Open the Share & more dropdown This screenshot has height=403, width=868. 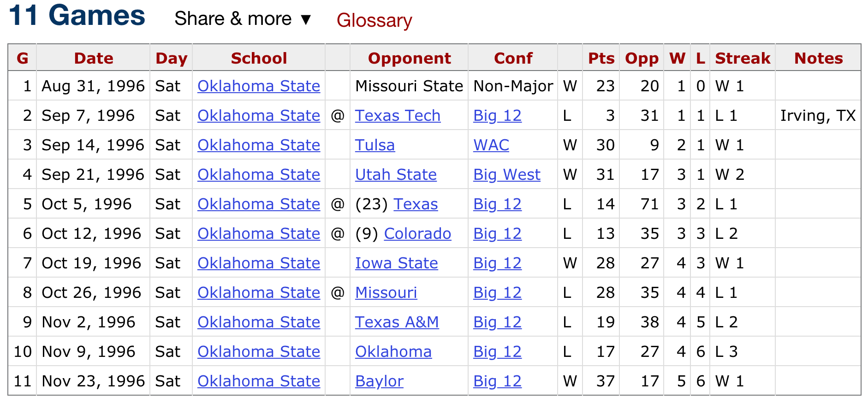pyautogui.click(x=243, y=19)
